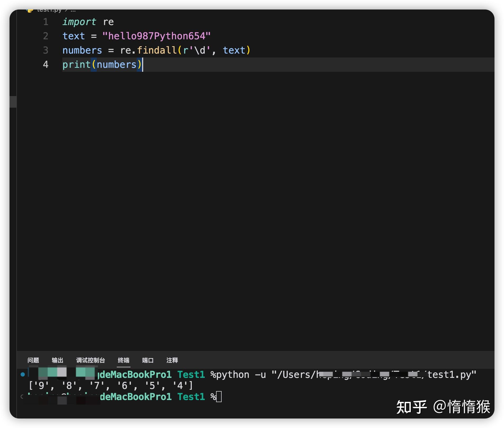This screenshot has height=428, width=504.
Task: Click line number 4 in the gutter
Action: coord(46,64)
